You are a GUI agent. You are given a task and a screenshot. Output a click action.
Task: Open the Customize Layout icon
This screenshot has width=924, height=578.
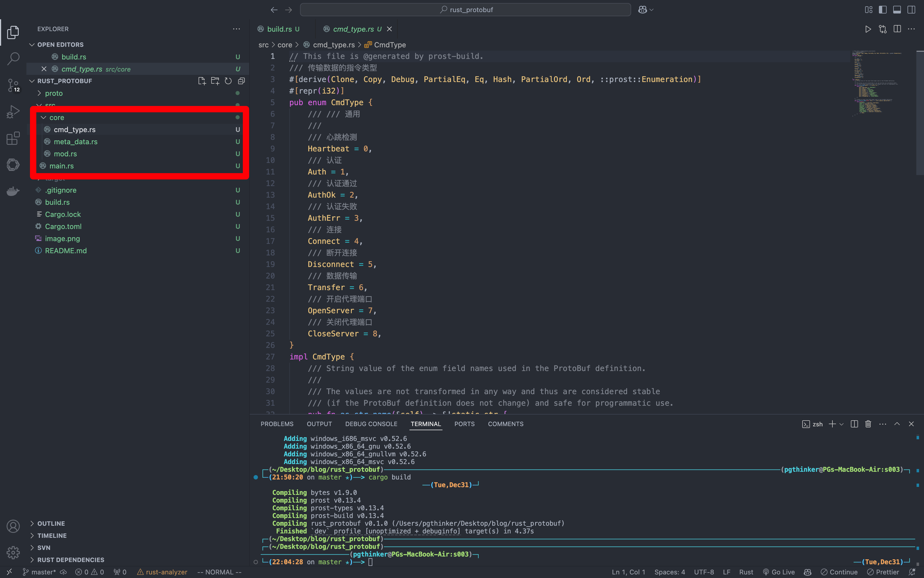point(869,10)
